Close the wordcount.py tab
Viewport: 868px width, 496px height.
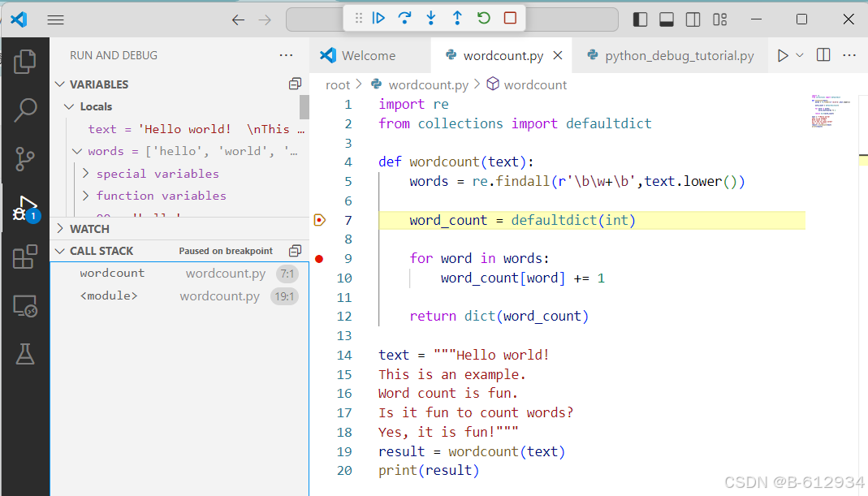click(x=558, y=55)
